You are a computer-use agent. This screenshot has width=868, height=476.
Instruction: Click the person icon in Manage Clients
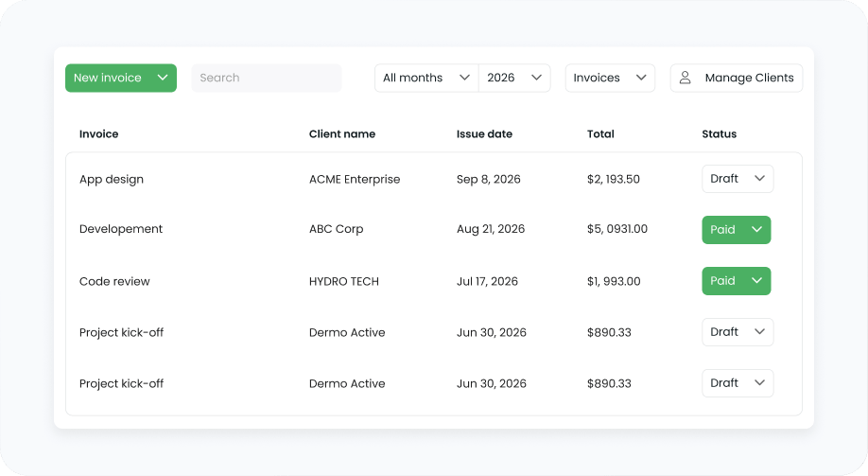pyautogui.click(x=685, y=78)
